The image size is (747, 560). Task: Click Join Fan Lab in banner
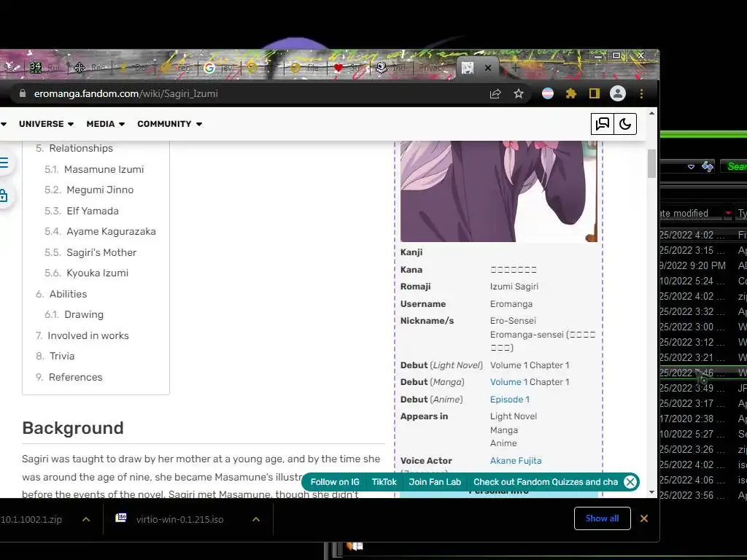pyautogui.click(x=435, y=482)
